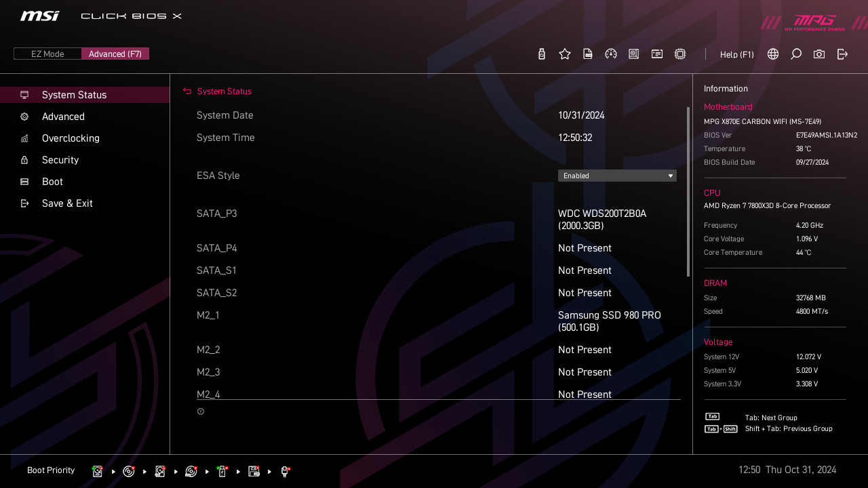868x488 pixels.
Task: Click the profile file icon in toolbar
Action: click(588, 54)
